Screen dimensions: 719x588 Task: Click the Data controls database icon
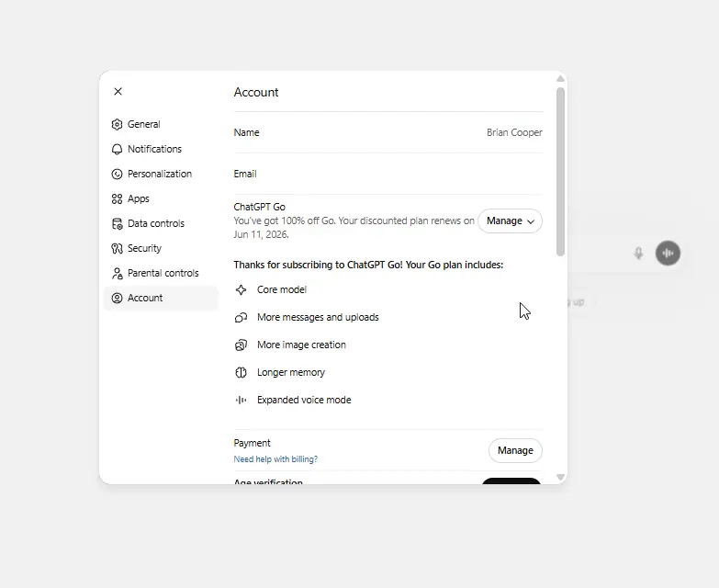click(117, 223)
